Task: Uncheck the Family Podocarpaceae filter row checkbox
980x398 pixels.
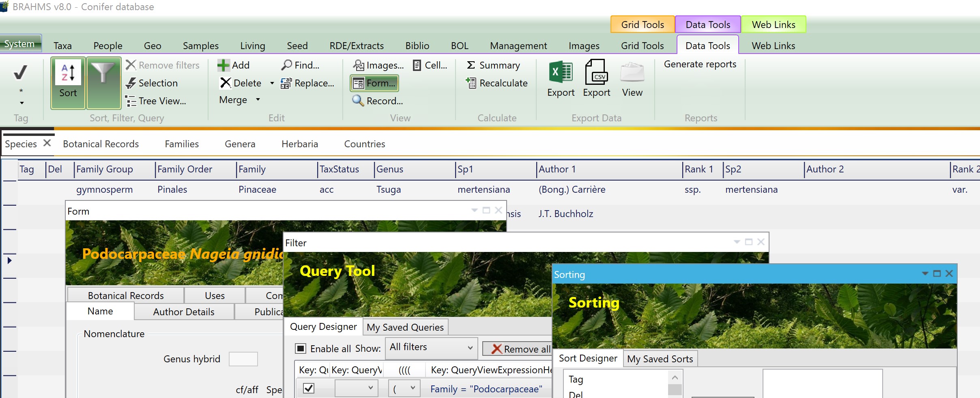Action: tap(309, 388)
